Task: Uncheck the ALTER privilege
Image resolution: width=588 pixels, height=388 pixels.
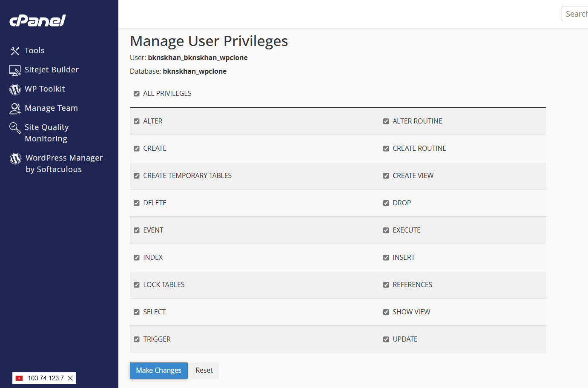Action: pyautogui.click(x=137, y=121)
